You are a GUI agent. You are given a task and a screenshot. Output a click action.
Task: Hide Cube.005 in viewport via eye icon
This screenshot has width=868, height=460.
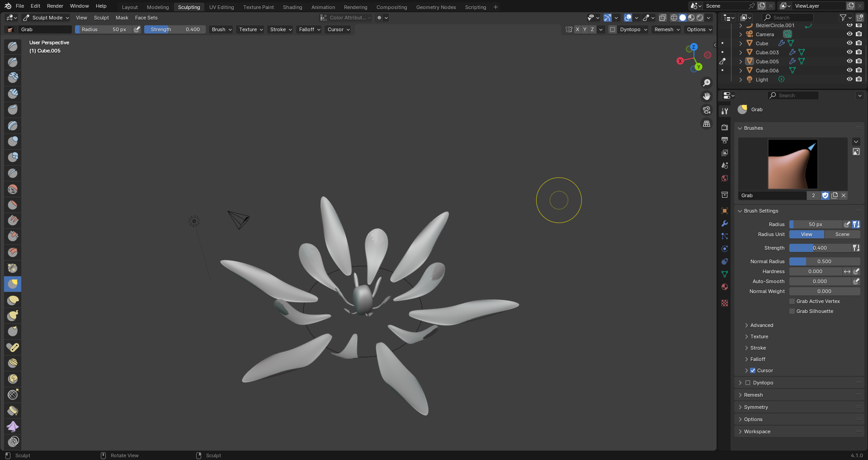coord(849,61)
